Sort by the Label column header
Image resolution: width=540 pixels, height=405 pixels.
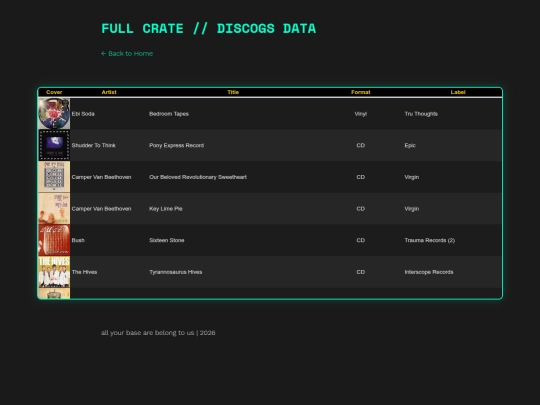coord(458,92)
